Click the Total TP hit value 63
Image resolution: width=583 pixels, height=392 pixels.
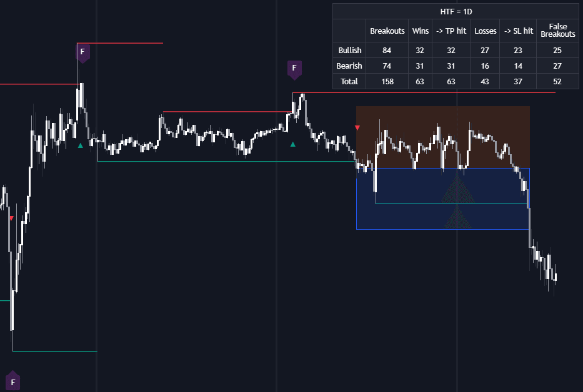(x=451, y=81)
